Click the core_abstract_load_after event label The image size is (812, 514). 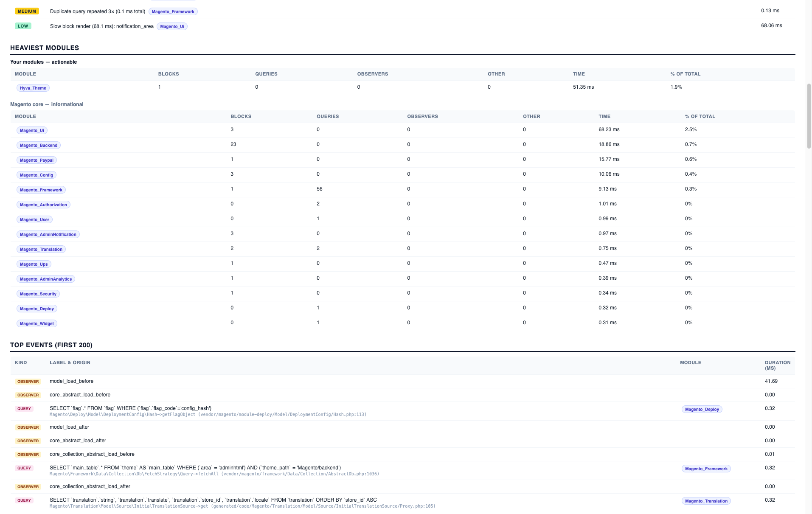[x=78, y=441]
